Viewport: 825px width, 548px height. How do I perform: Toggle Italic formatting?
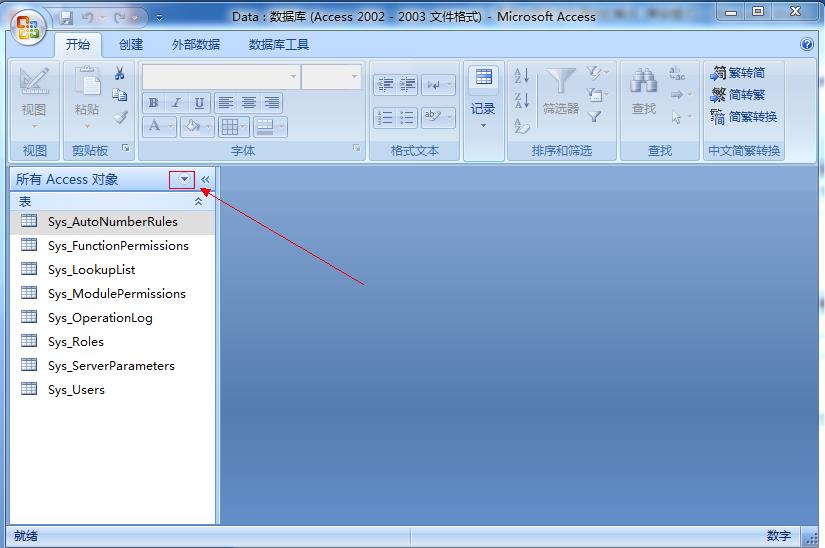click(176, 103)
